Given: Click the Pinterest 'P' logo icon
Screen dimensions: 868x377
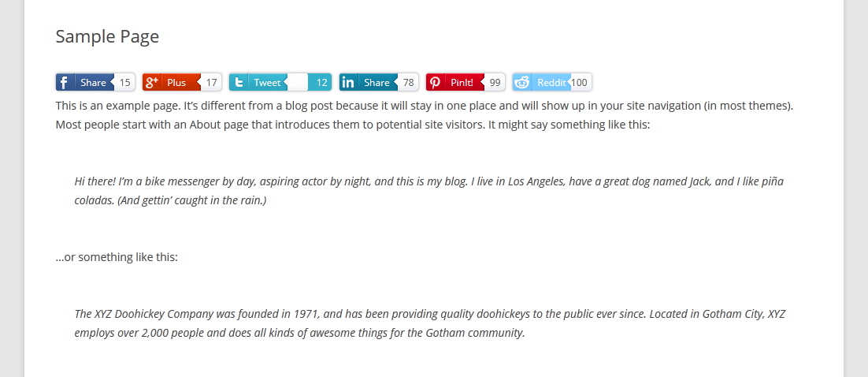Looking at the screenshot, I should click(x=435, y=83).
